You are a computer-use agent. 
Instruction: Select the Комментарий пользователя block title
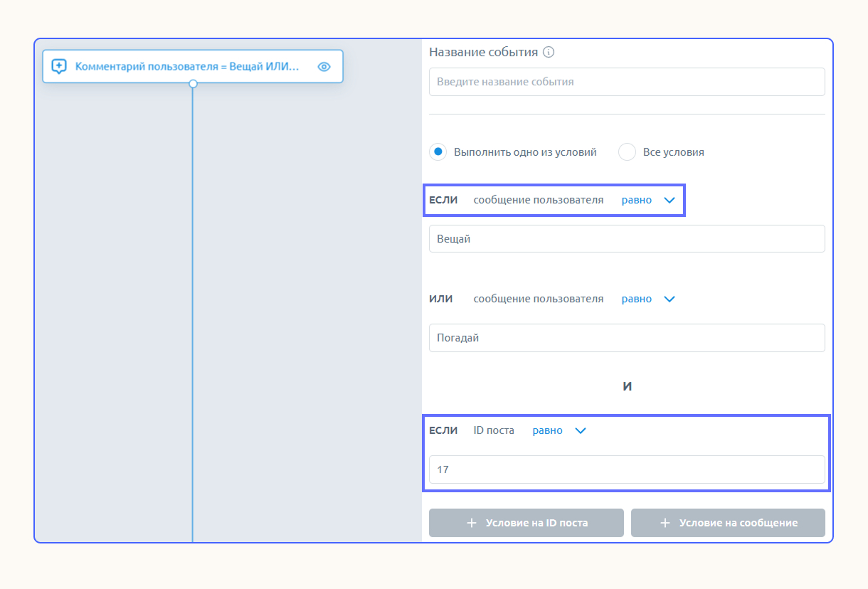pyautogui.click(x=187, y=67)
